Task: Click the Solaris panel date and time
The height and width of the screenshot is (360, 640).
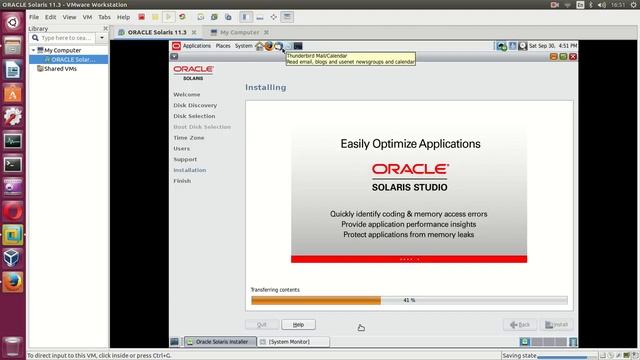Action: coord(553,46)
